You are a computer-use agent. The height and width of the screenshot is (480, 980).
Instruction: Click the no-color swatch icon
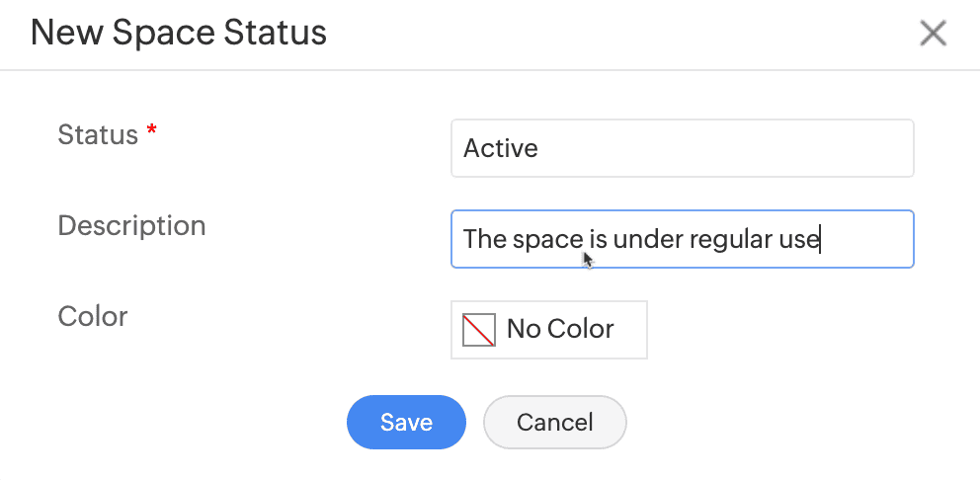(479, 330)
